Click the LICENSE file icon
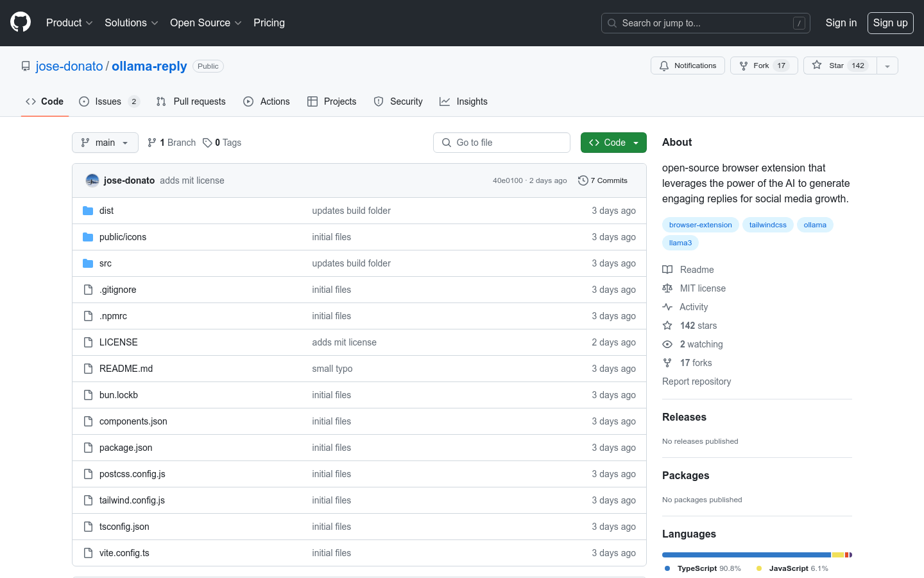The height and width of the screenshot is (578, 924). pyautogui.click(x=88, y=342)
